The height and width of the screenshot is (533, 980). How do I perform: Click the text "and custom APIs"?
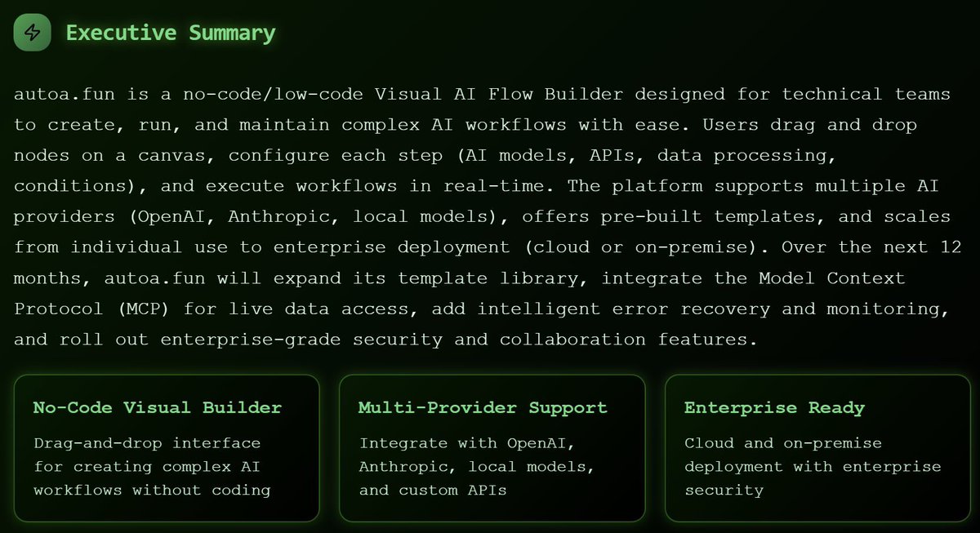click(x=433, y=491)
